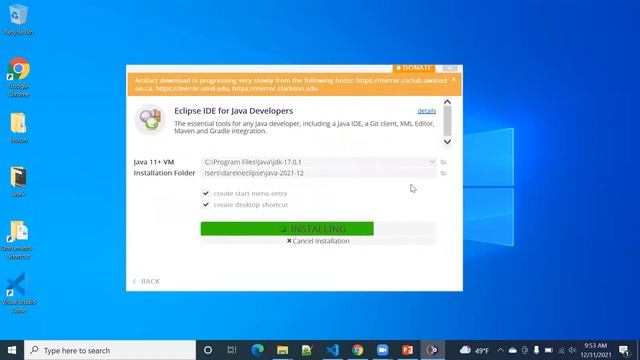640x360 pixels.
Task: Select the yellow folder icon below Chrome
Action: click(18, 123)
